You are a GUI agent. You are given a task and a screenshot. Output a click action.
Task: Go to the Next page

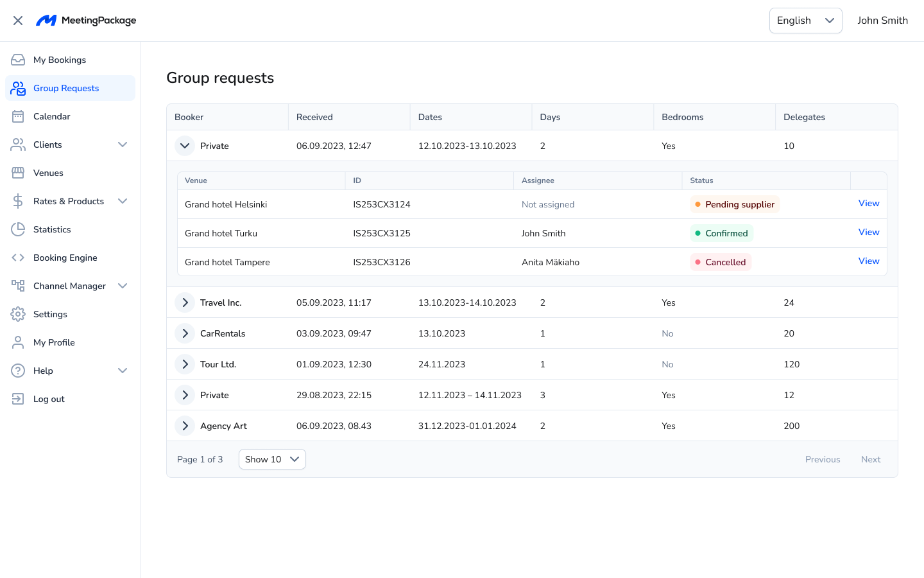point(870,459)
